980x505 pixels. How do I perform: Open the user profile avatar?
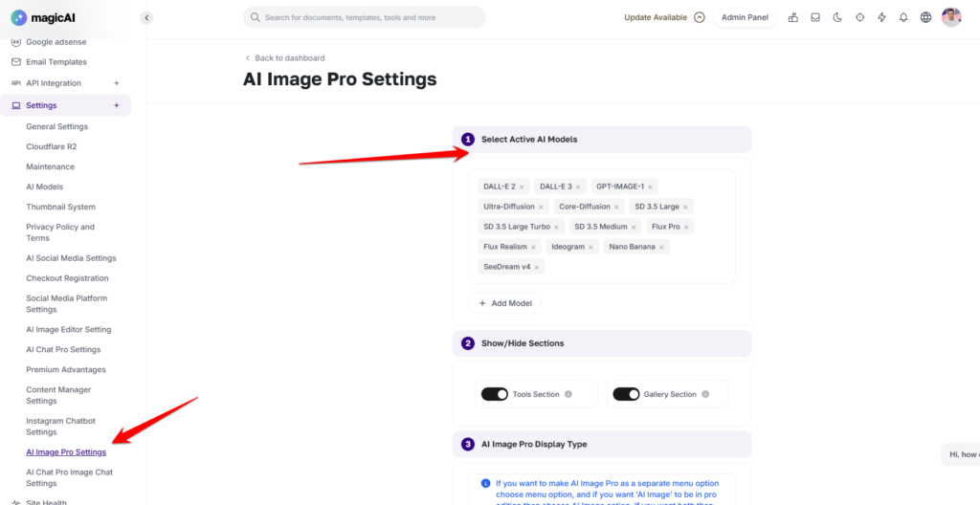pyautogui.click(x=951, y=17)
